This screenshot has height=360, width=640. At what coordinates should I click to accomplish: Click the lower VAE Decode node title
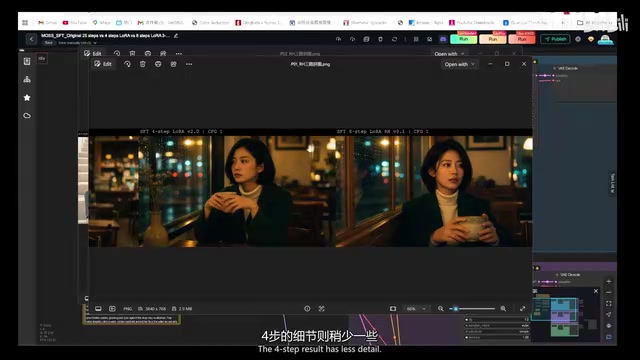(x=570, y=275)
